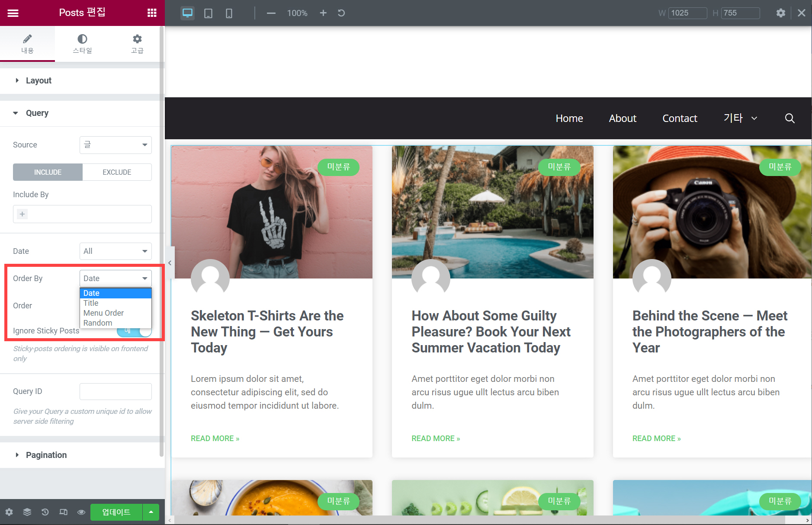Switch to tablet preview mode

[x=208, y=13]
